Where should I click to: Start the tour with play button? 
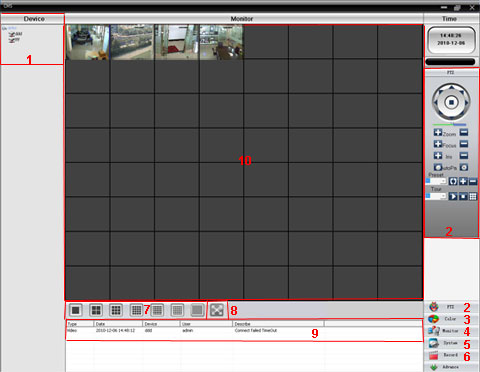coord(453,196)
